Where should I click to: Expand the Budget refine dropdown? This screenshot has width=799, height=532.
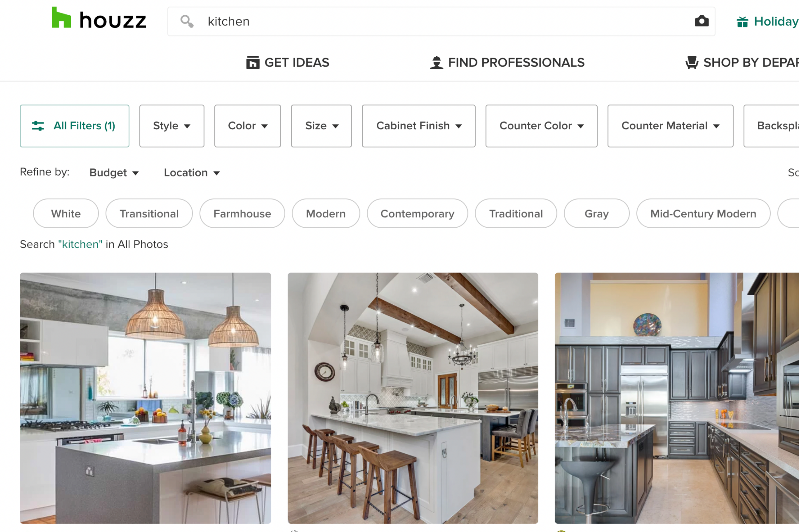click(x=114, y=173)
